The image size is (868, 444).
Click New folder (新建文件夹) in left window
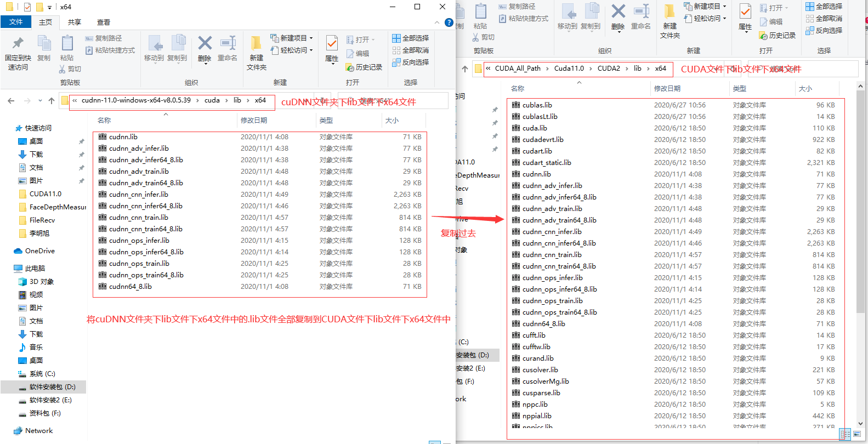coord(257,53)
